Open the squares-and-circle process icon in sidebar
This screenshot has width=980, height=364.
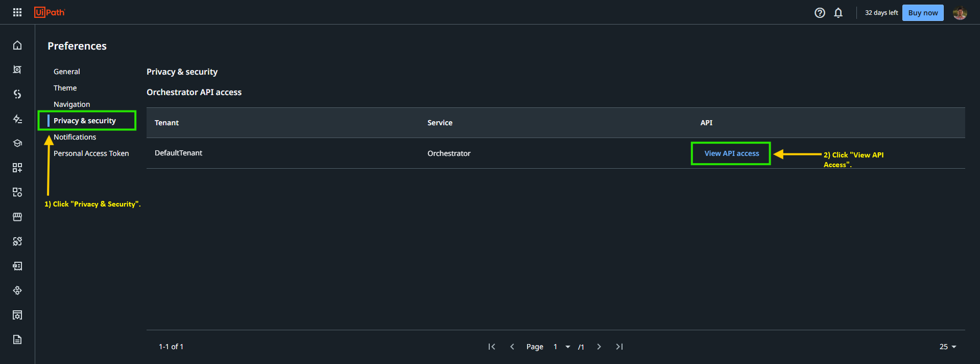(x=17, y=192)
